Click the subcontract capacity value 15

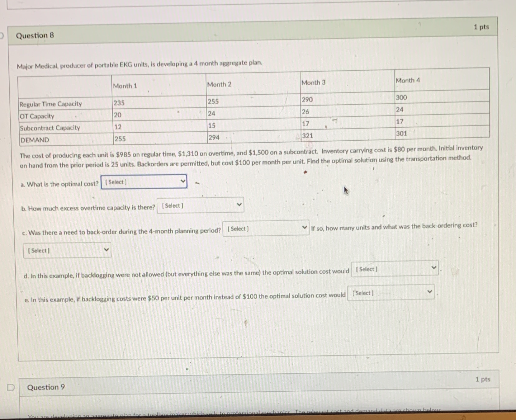(x=212, y=125)
